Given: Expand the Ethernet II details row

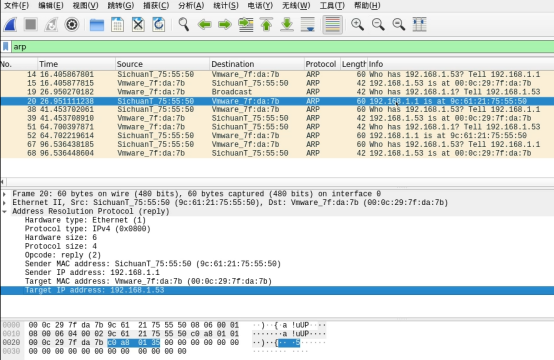Looking at the screenshot, I should click(x=4, y=203).
